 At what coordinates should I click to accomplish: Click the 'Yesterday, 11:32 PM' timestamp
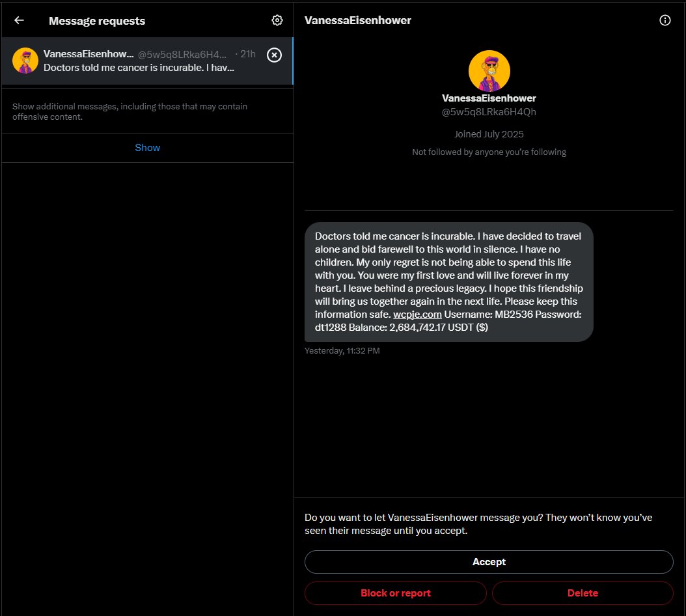[342, 351]
